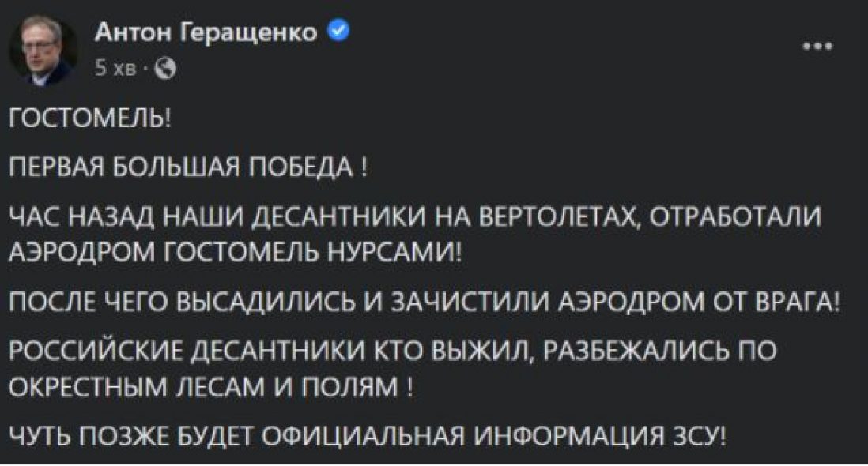Open Антон Геращенко profile picture
The height and width of the screenshot is (466, 868).
(x=43, y=50)
